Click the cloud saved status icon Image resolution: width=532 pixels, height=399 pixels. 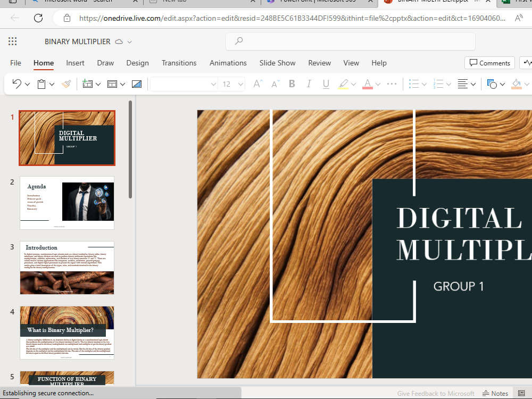[119, 41]
